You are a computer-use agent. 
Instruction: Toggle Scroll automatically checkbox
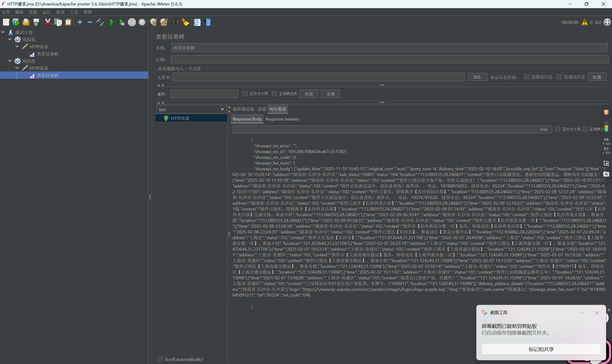click(160, 359)
